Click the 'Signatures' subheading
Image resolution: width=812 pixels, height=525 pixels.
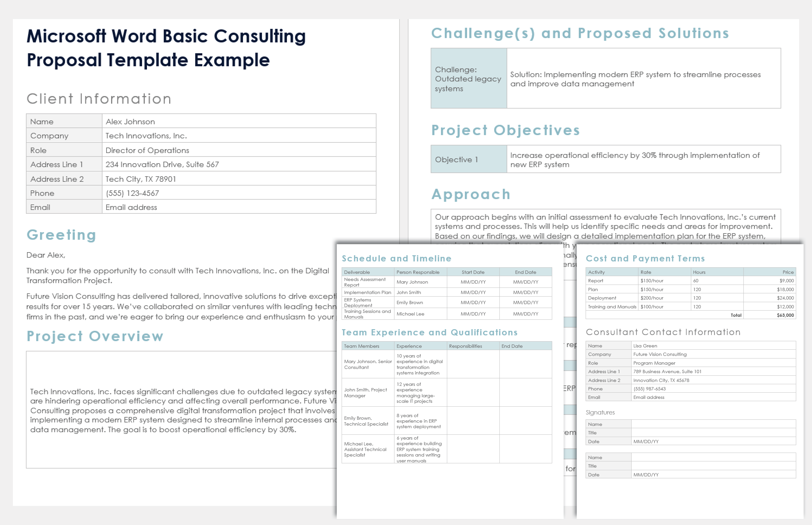click(600, 413)
